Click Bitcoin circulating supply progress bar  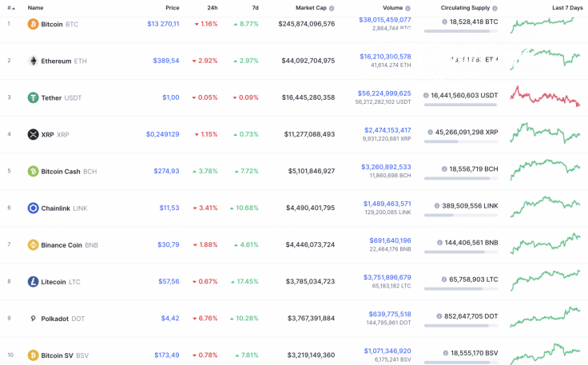(x=461, y=31)
